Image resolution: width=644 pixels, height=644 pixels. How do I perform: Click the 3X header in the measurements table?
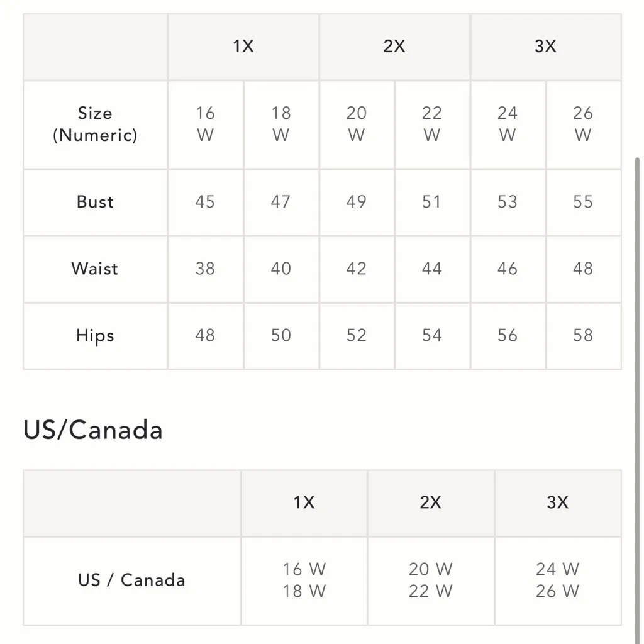(545, 47)
